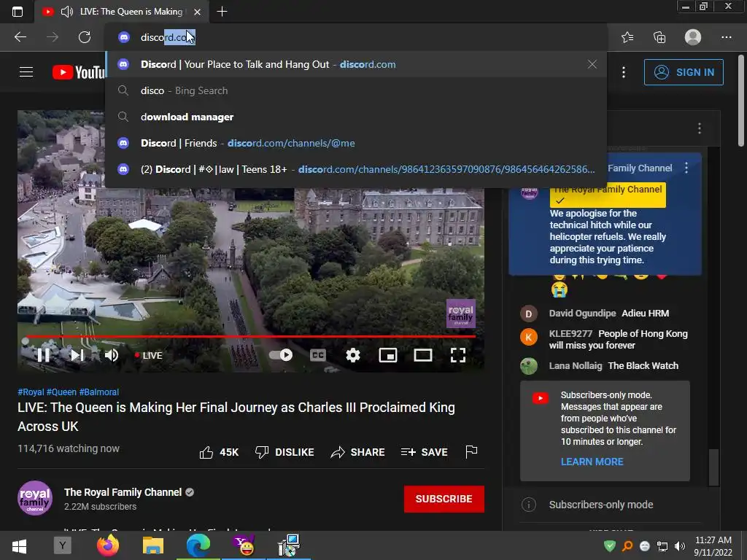Click the YouTube logo
The image size is (747, 560).
click(79, 72)
